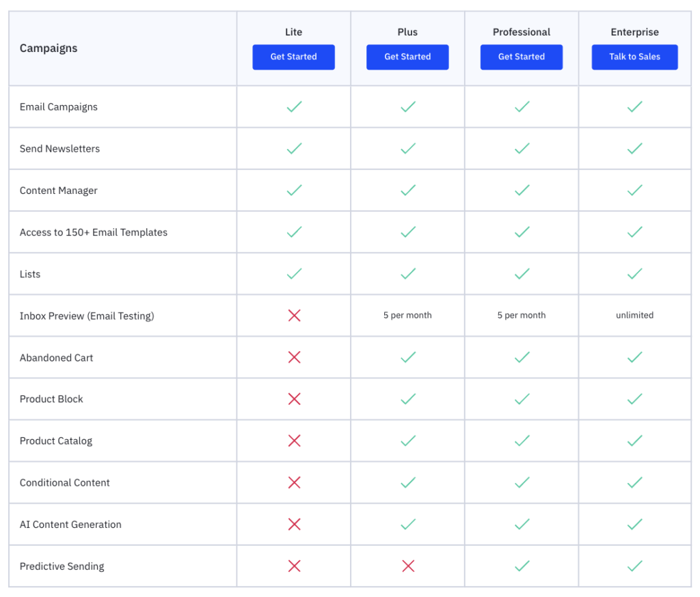Click the Lite red X for AI Content Generation
Screen dimensions: 700x597
pyautogui.click(x=294, y=525)
